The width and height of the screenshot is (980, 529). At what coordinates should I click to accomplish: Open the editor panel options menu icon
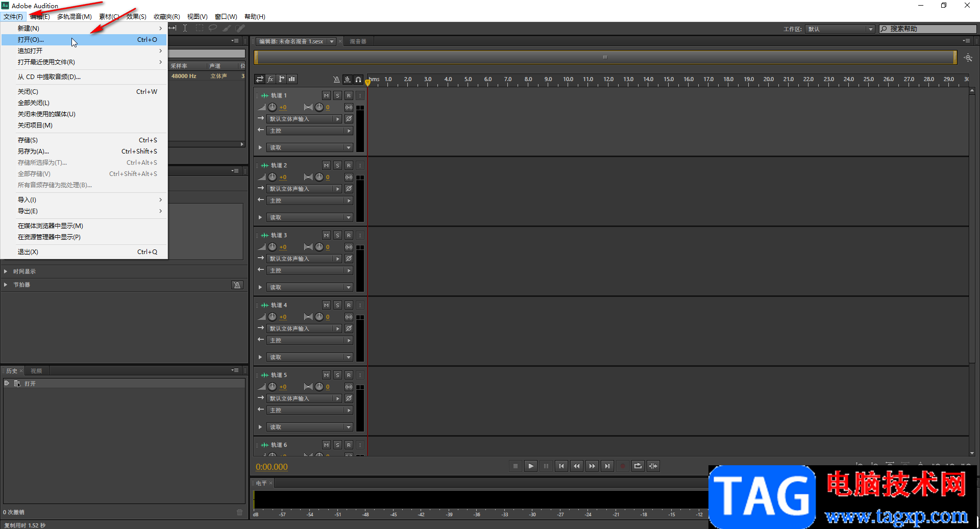pos(966,41)
